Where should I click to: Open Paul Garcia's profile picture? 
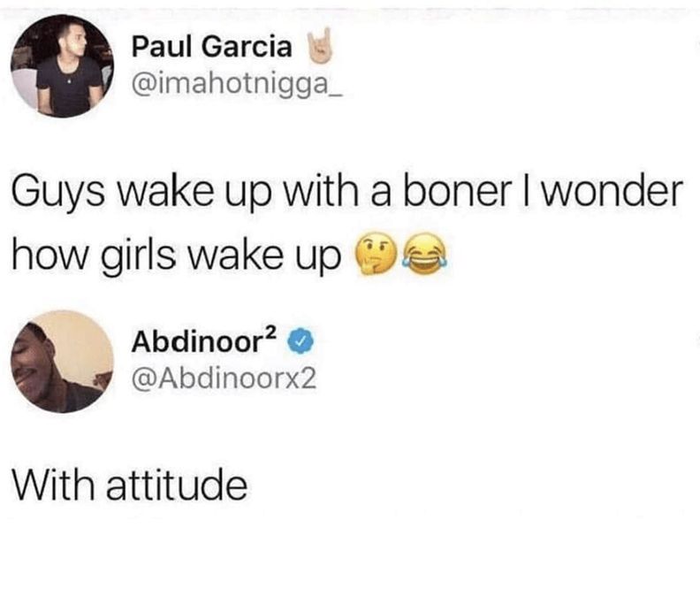(62, 66)
